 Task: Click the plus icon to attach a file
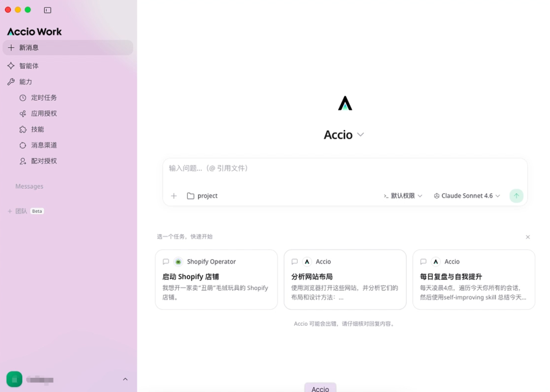tap(174, 195)
